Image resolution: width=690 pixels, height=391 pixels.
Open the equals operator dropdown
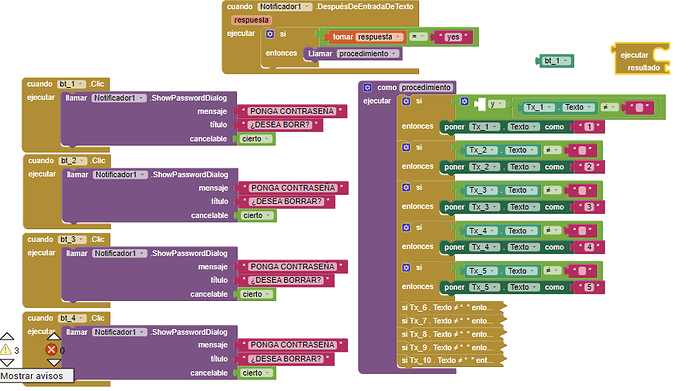coord(418,37)
